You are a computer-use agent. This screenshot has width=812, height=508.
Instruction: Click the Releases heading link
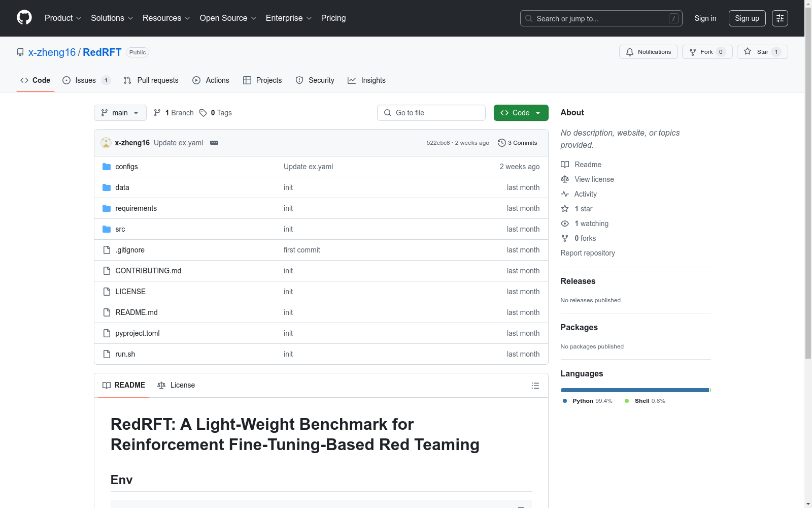(578, 281)
